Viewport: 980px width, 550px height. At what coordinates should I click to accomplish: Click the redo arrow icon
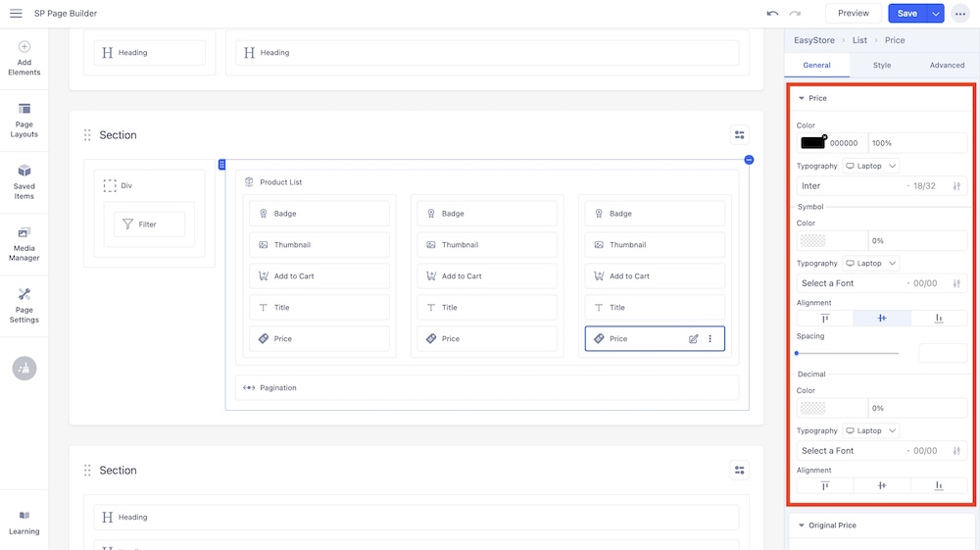click(x=795, y=14)
